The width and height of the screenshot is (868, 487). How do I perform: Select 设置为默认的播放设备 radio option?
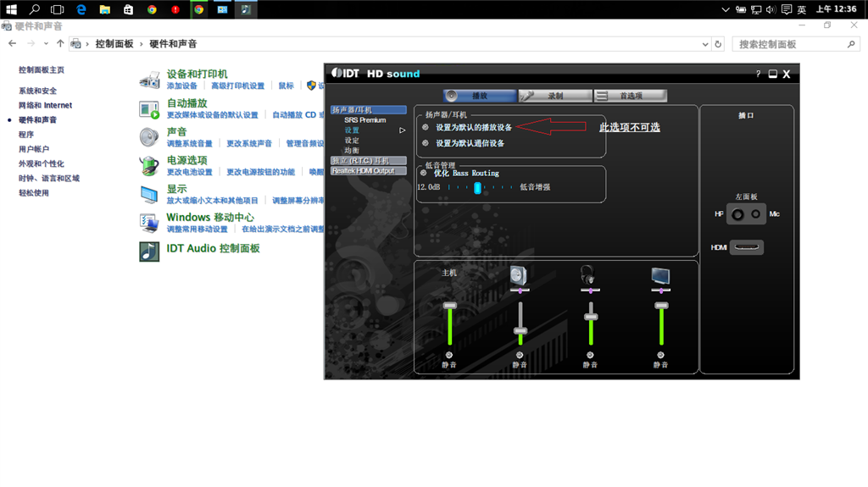click(426, 127)
